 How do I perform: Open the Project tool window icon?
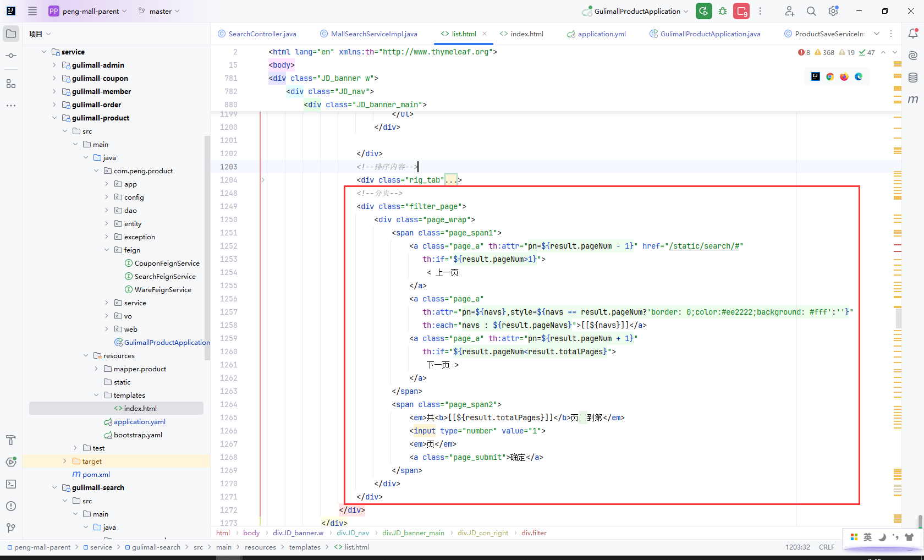[x=11, y=34]
